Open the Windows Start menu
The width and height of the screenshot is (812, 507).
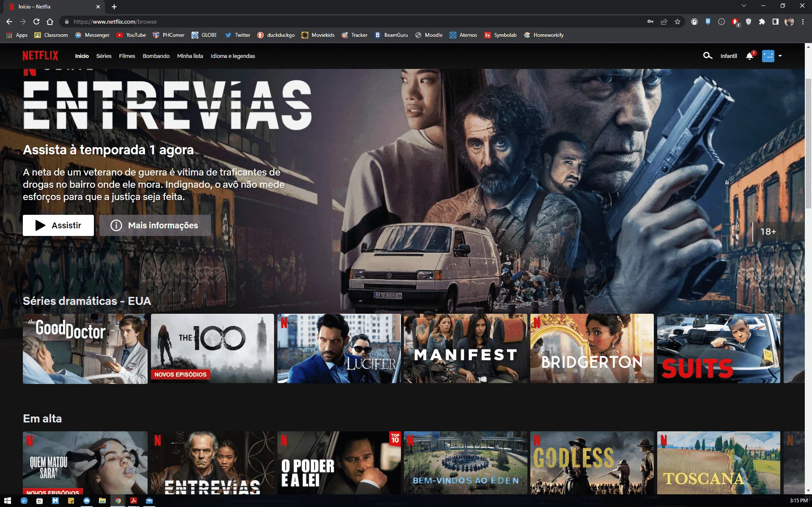coord(7,501)
